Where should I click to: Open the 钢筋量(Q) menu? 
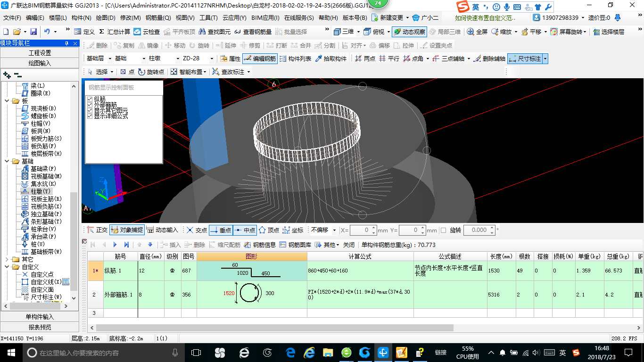[x=158, y=17]
